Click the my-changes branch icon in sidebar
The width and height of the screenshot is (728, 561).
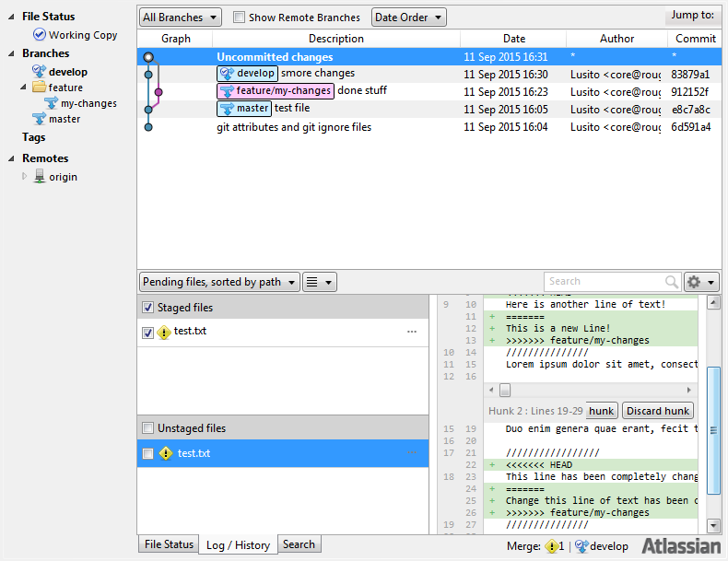tap(51, 103)
